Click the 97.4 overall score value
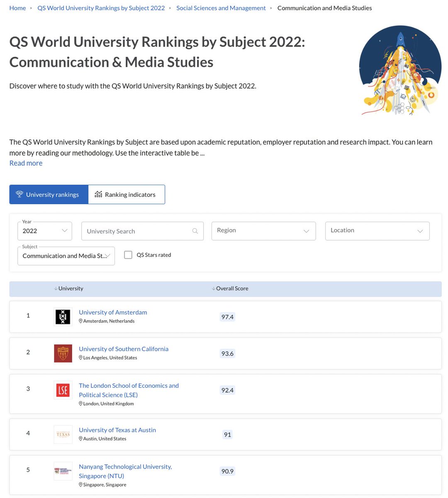The width and height of the screenshot is (448, 498). tap(227, 317)
